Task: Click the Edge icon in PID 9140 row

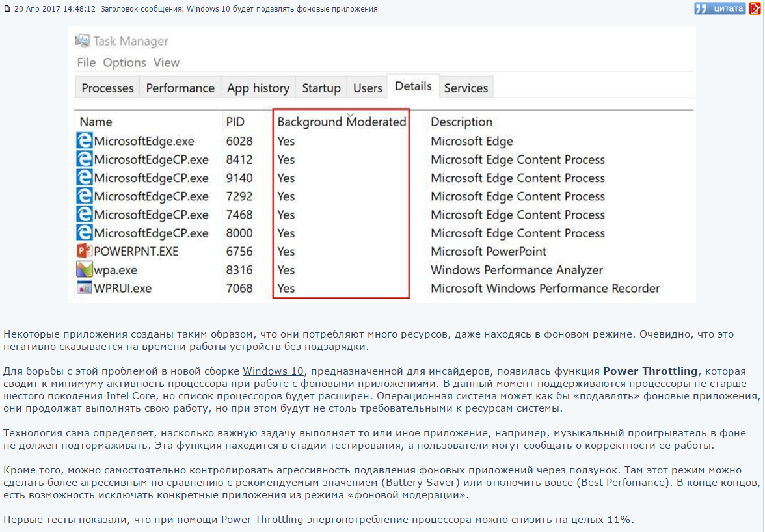Action: pyautogui.click(x=84, y=178)
